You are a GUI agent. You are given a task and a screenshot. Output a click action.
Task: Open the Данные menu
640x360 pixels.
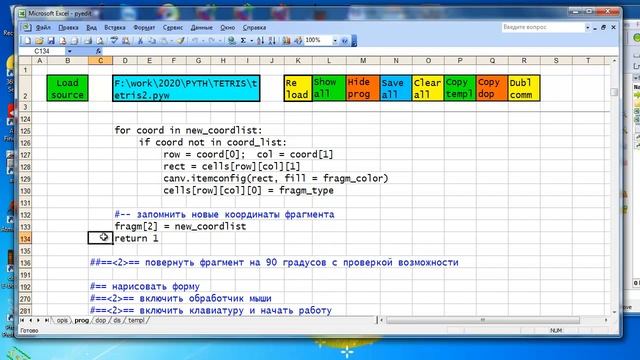pyautogui.click(x=202, y=27)
